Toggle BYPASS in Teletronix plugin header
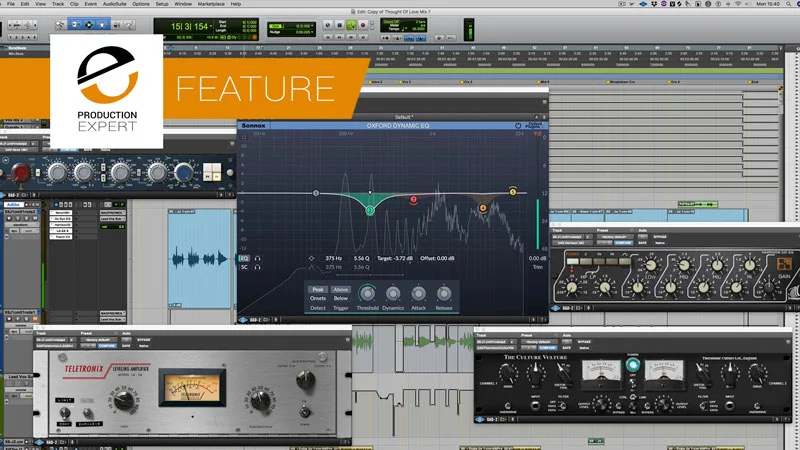This screenshot has width=800, height=450. [143, 339]
